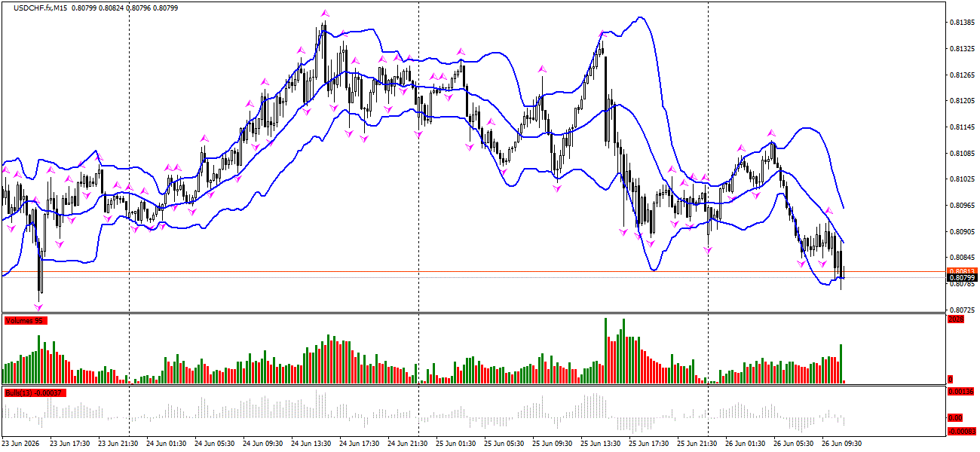Click the 0.81385 price axis label
Viewport: 980px width, 452px height.
point(961,23)
